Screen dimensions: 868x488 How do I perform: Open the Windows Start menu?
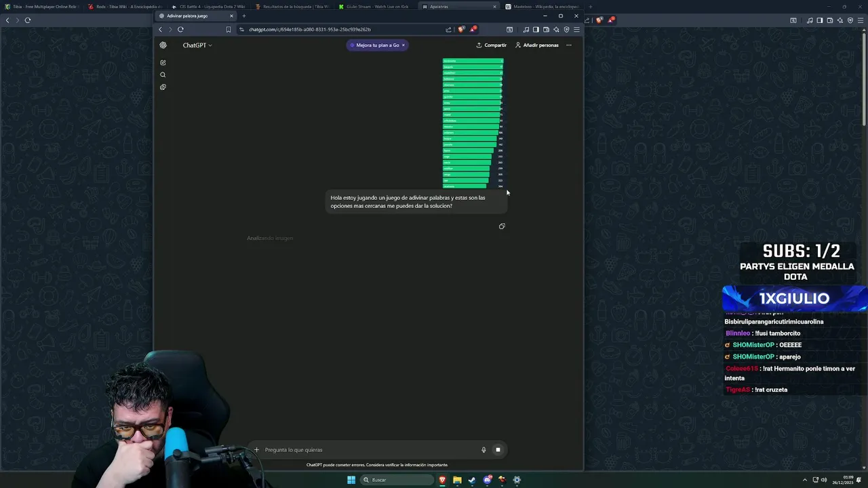pyautogui.click(x=351, y=480)
